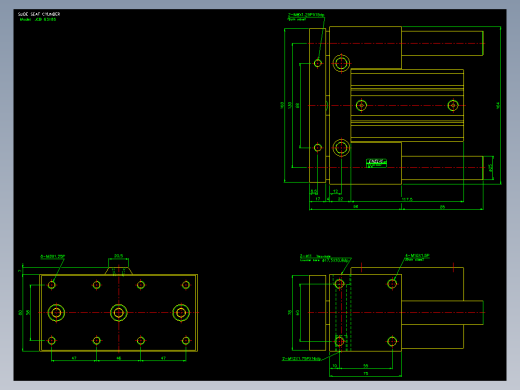Viewport: 520px width, 390px height.
Task: Pick the "20.5" dimension above the port
Action: click(118, 256)
